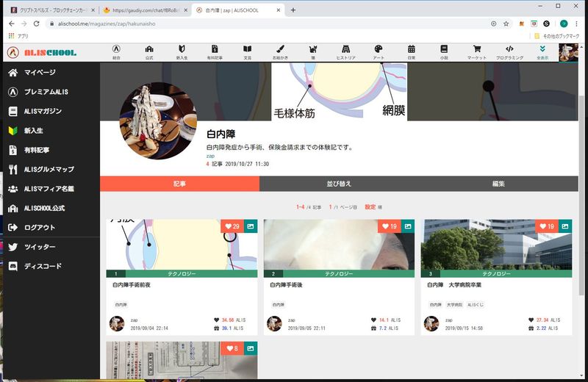
Task: Toggle the heart on 白内障手術後 card
Action: click(x=389, y=226)
